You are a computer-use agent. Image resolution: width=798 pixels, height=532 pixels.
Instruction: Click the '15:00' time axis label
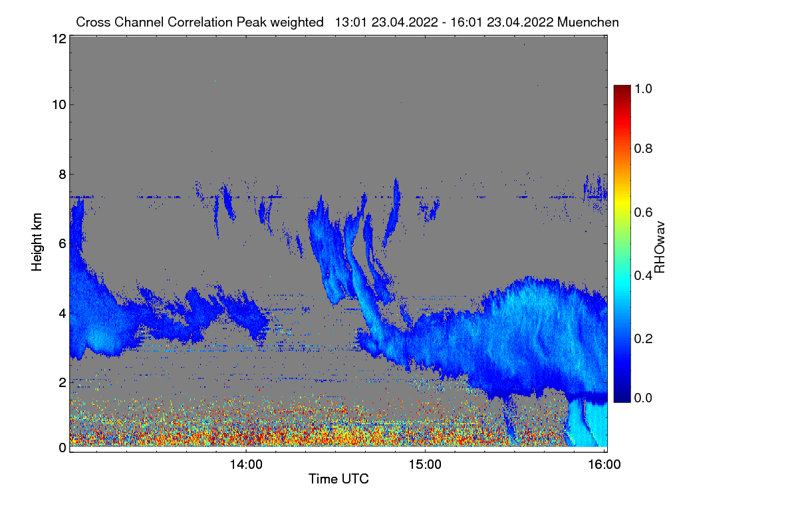(425, 465)
